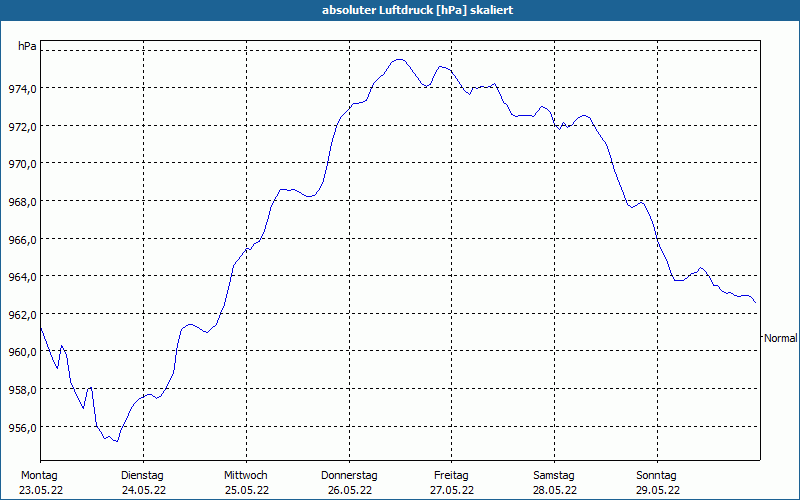
Task: Click the 'Samstag' day label
Action: pyautogui.click(x=554, y=476)
